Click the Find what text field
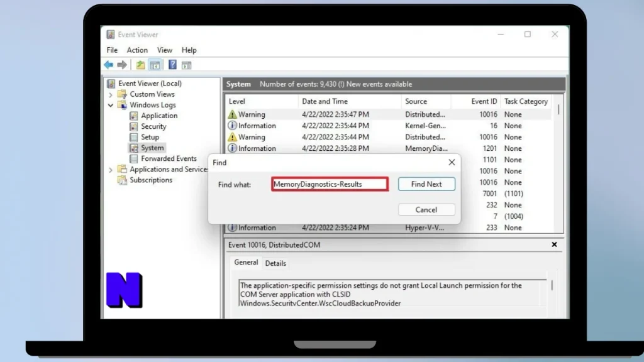 (330, 184)
